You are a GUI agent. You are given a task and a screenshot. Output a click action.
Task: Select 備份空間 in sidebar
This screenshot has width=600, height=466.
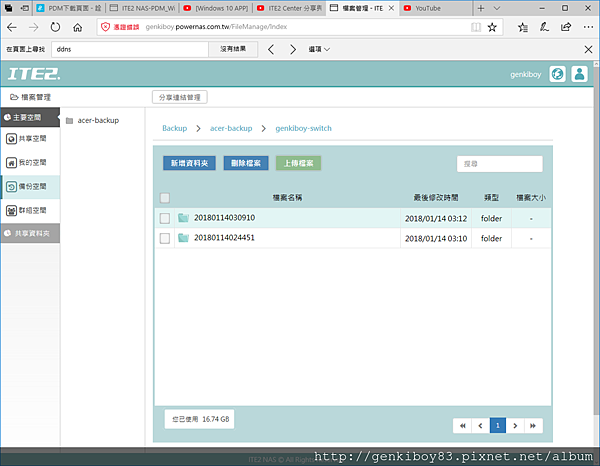click(30, 187)
